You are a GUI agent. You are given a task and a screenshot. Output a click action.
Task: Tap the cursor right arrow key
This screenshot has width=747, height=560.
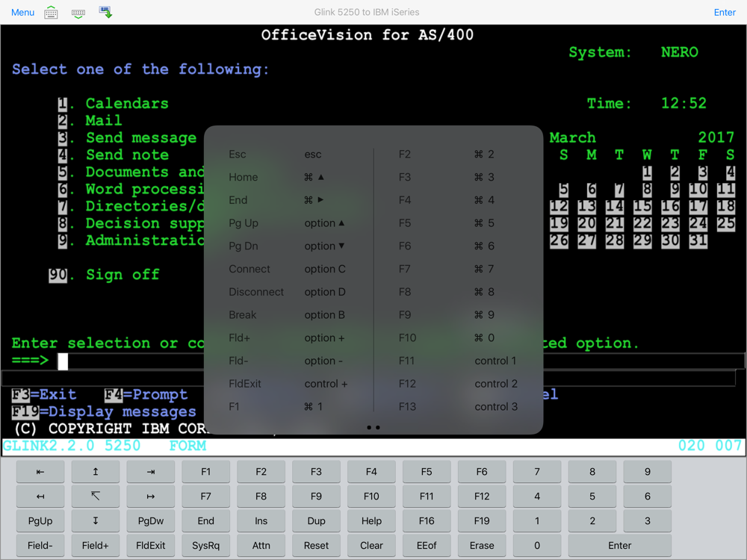[151, 497]
